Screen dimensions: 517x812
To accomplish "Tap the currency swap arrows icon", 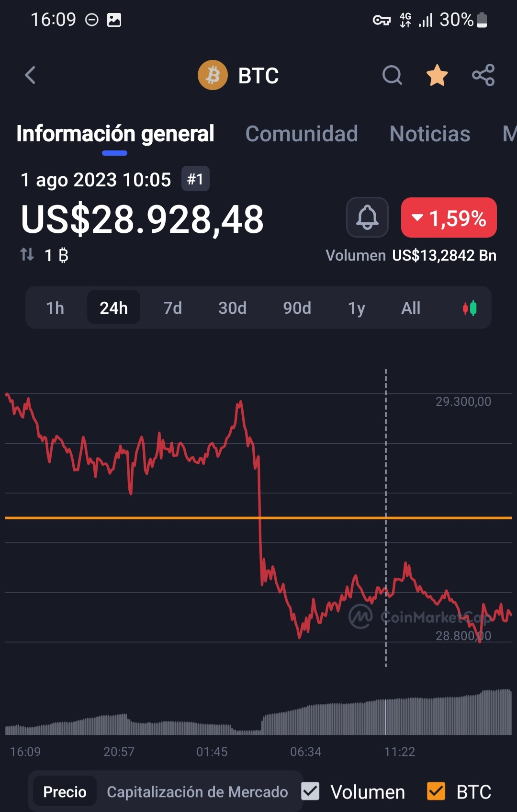I will coord(27,254).
